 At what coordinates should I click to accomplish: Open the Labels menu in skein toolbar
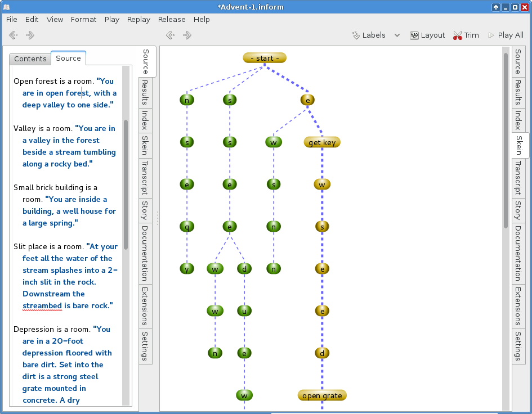point(369,35)
